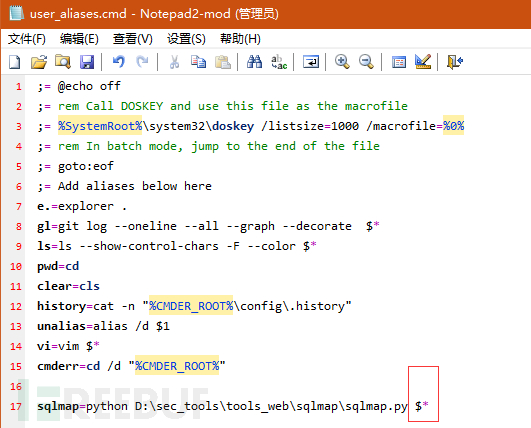Undo the last edit
The height and width of the screenshot is (428, 531).
point(119,62)
